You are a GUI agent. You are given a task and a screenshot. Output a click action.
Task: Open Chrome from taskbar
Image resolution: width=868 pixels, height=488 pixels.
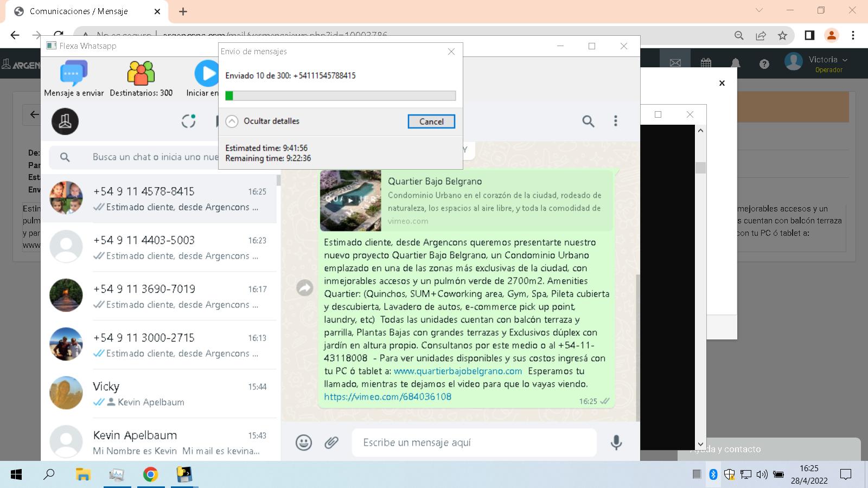pos(150,474)
